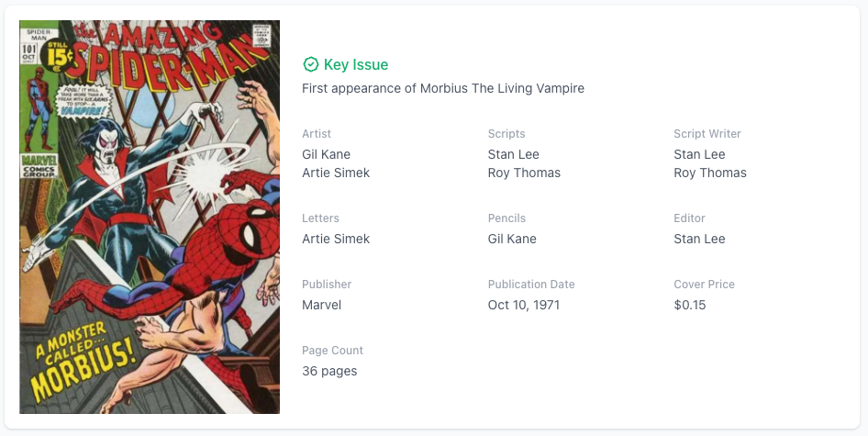868x436 pixels.
Task: Choose Roy Thomas under Script Writer
Action: click(x=710, y=173)
